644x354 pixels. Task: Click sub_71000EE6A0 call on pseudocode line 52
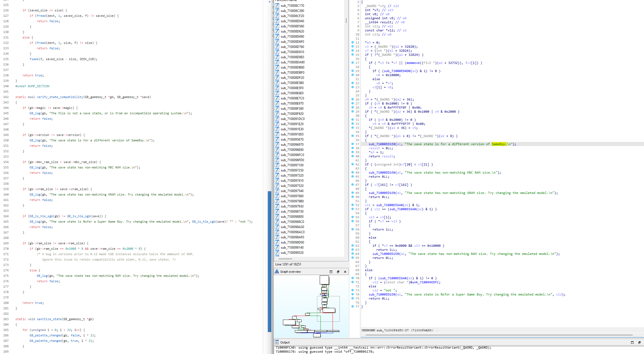pos(389,205)
